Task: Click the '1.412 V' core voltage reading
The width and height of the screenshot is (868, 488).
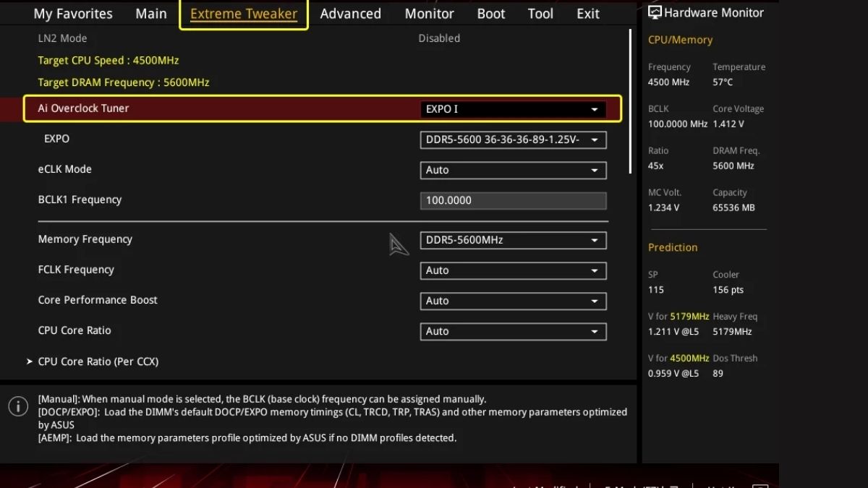Action: pyautogui.click(x=728, y=124)
